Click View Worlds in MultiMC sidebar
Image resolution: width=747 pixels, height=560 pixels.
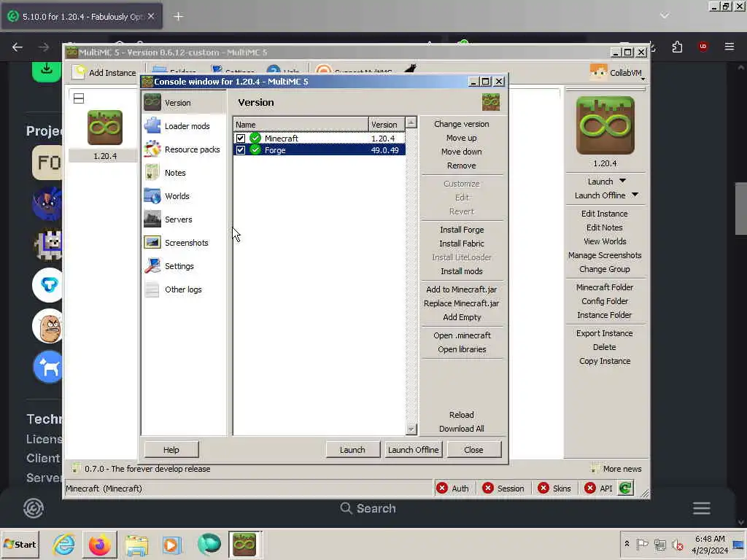point(604,241)
